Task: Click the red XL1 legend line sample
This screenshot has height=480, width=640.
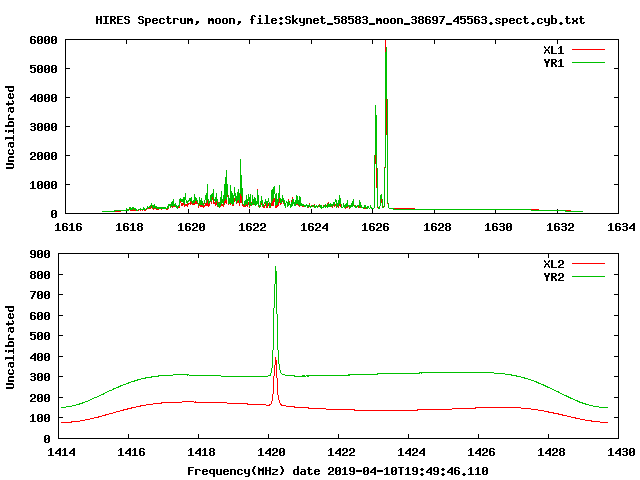Action: coord(588,50)
